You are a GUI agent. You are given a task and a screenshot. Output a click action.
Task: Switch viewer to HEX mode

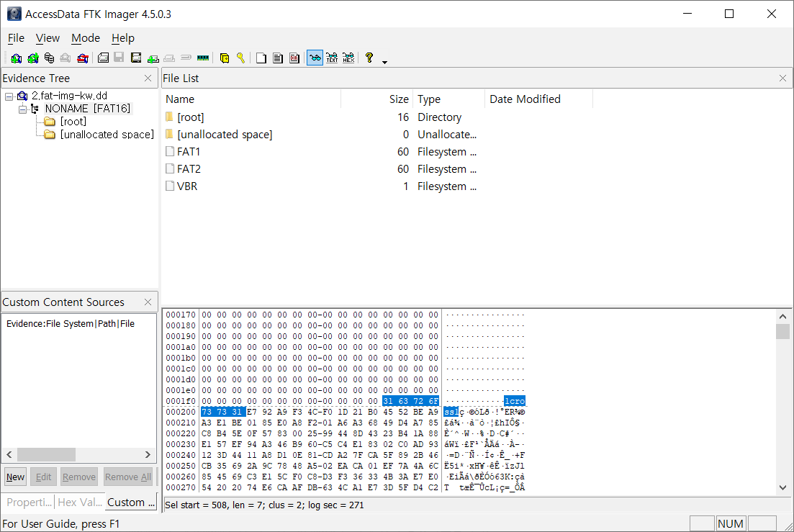pyautogui.click(x=348, y=58)
